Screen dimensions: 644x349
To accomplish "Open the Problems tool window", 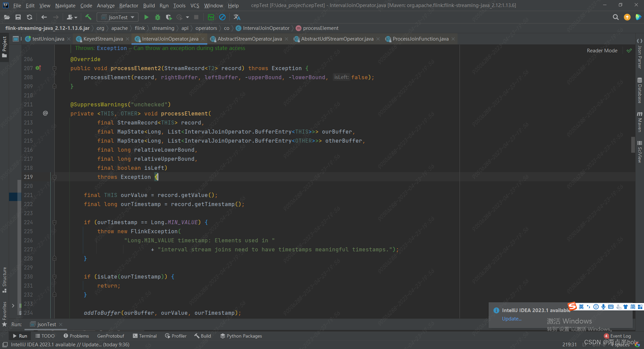I will click(x=76, y=336).
